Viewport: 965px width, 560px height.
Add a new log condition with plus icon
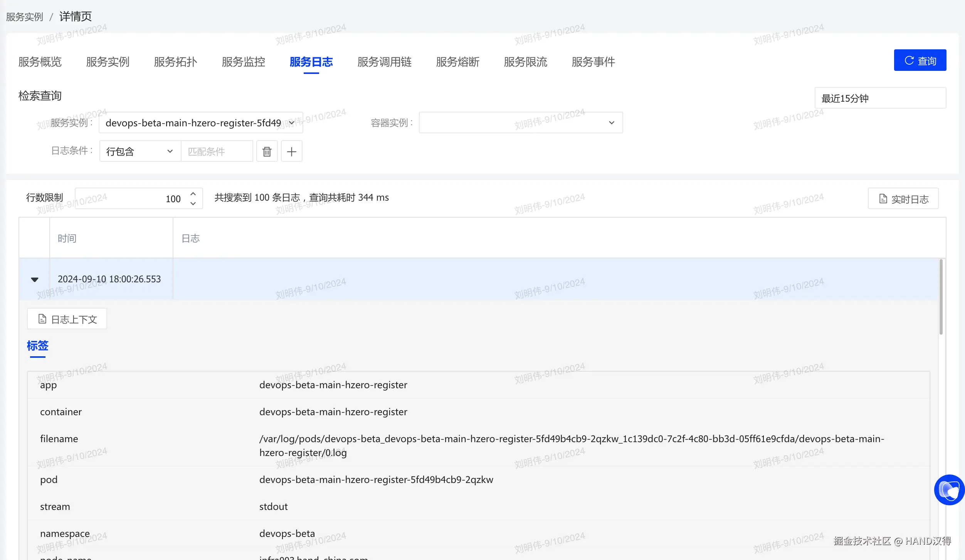point(292,151)
